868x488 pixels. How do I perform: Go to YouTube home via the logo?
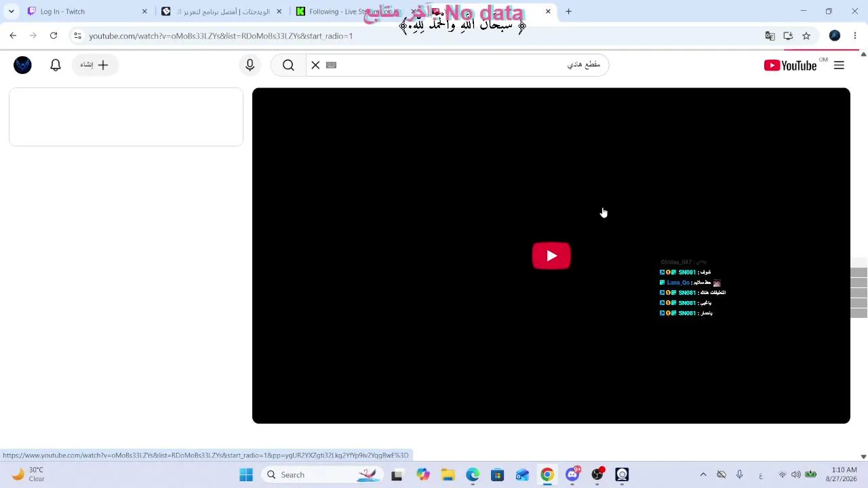[790, 65]
